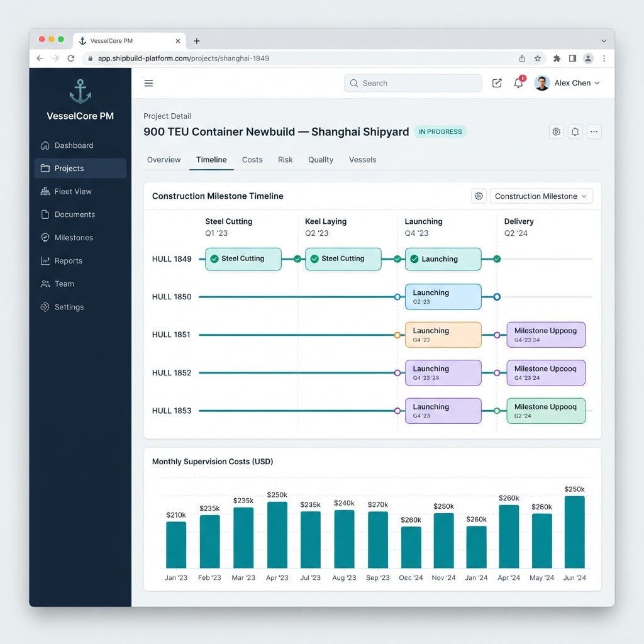
Task: Open the Alex Chen user menu
Action: pyautogui.click(x=567, y=83)
